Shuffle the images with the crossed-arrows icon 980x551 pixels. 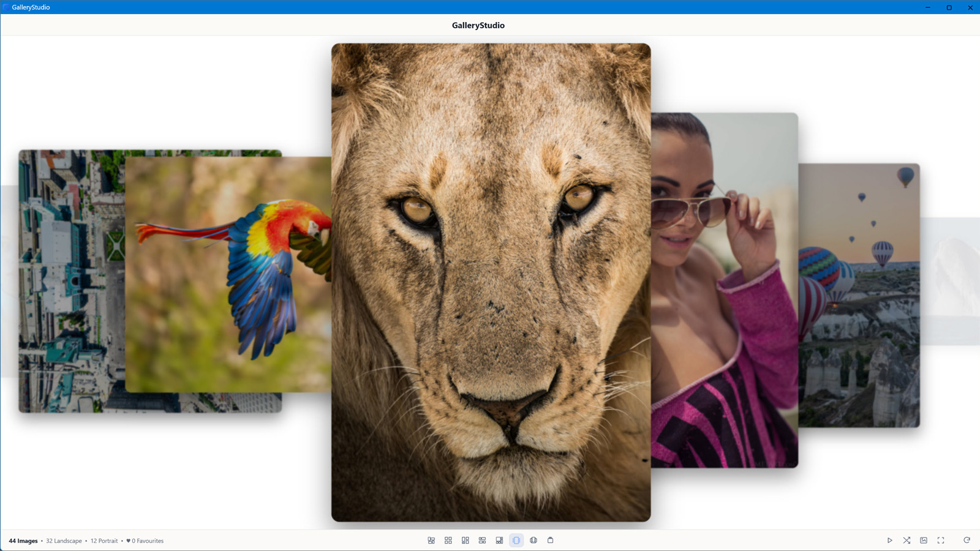tap(907, 541)
